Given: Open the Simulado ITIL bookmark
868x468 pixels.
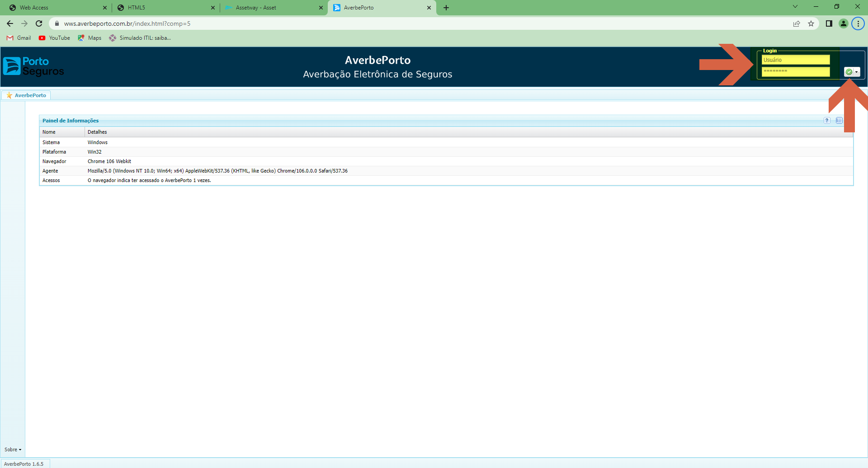Looking at the screenshot, I should 140,38.
